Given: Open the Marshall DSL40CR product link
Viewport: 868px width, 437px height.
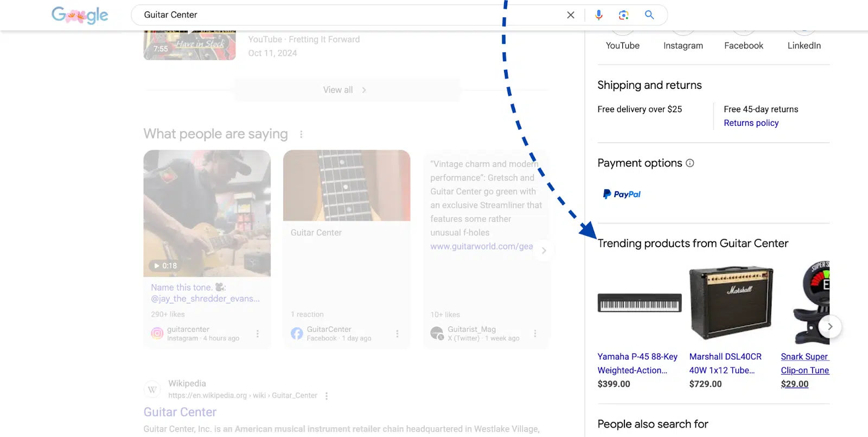Looking at the screenshot, I should point(726,363).
